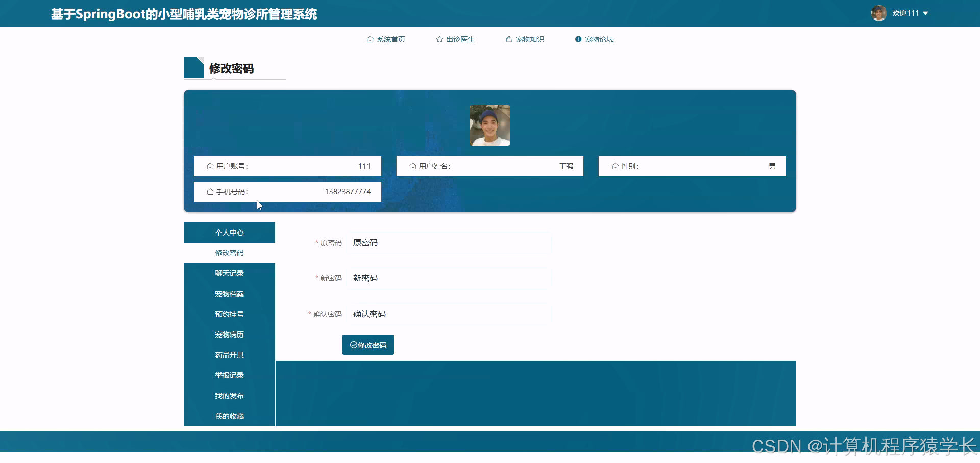
Task: Navigate to 系统首页 in the top menu
Action: (x=390, y=39)
